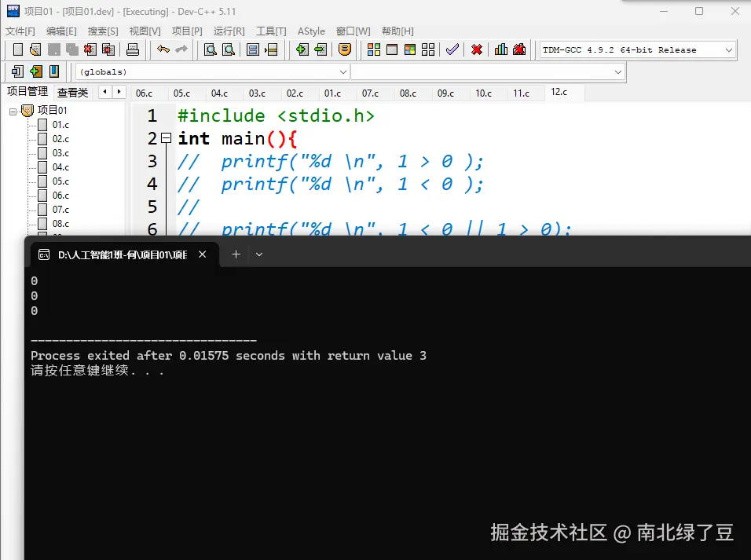
Task: Click the Close file toolbar icon
Action: click(x=90, y=49)
